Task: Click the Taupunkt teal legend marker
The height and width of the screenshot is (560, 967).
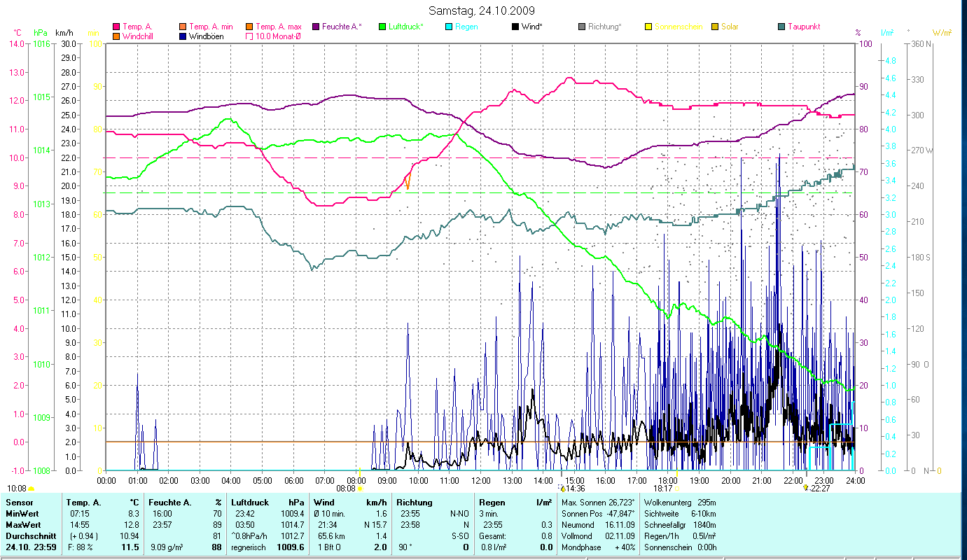Action: point(781,27)
